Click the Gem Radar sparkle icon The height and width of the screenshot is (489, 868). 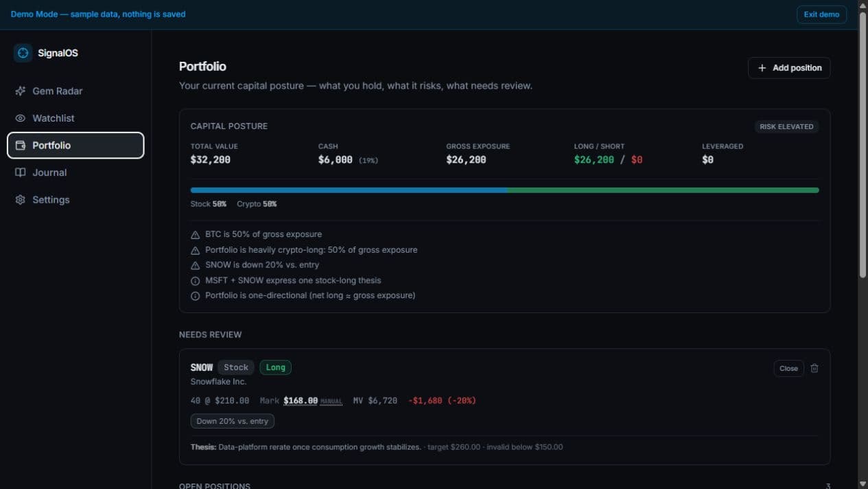[20, 91]
